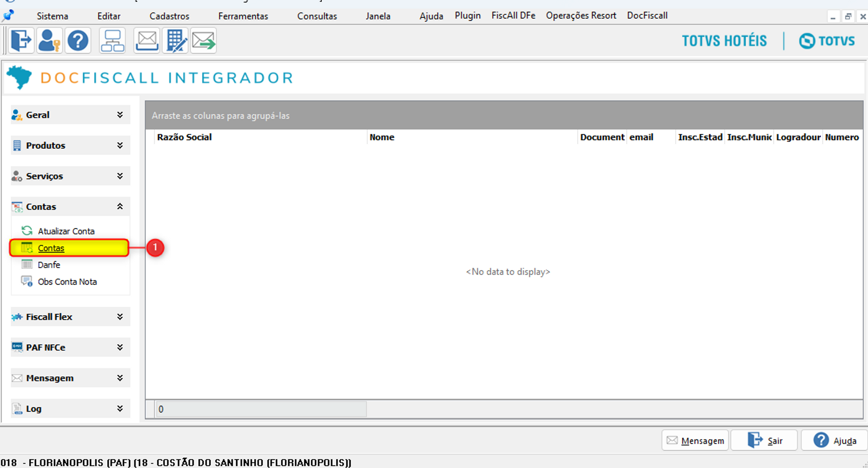Sort by Nome column header
The image size is (868, 468).
[x=472, y=137]
